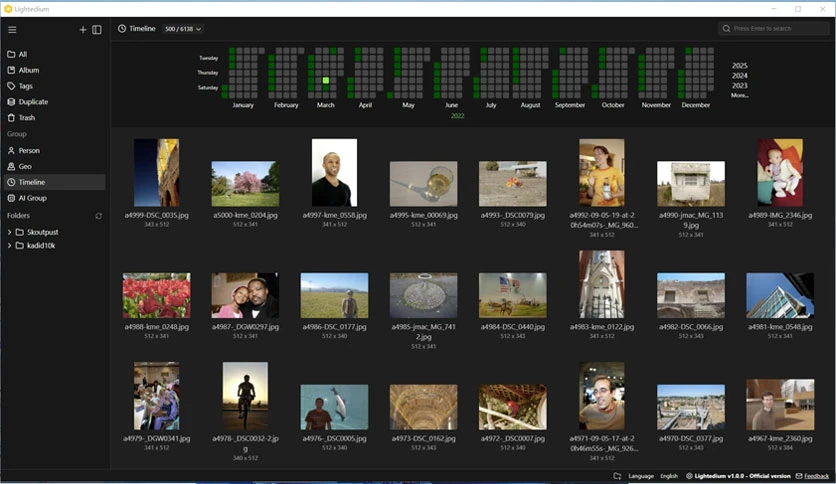Click the Trash icon in sidebar

click(11, 118)
